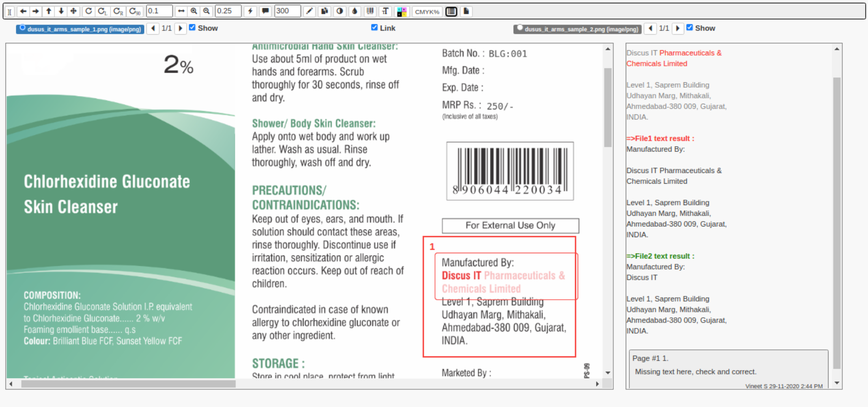Select the text cursor tool in toolbar
The height and width of the screenshot is (407, 868).
pos(10,11)
